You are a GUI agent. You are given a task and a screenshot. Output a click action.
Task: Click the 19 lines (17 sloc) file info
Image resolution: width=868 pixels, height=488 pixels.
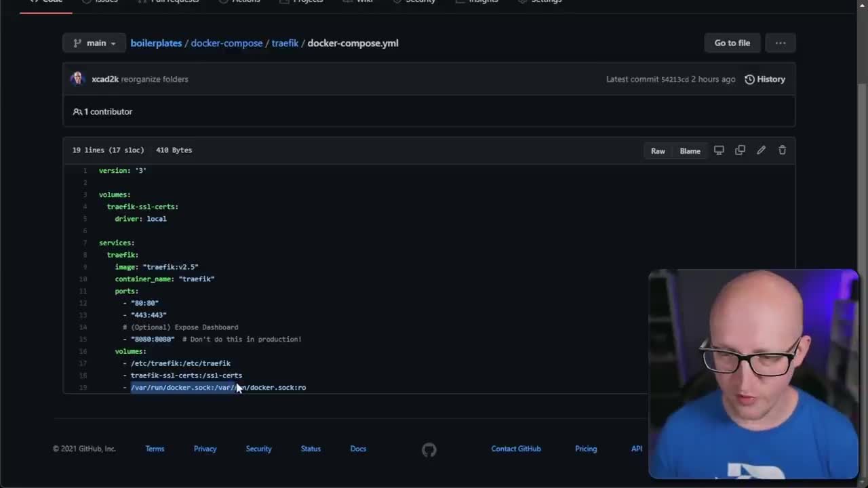point(108,150)
